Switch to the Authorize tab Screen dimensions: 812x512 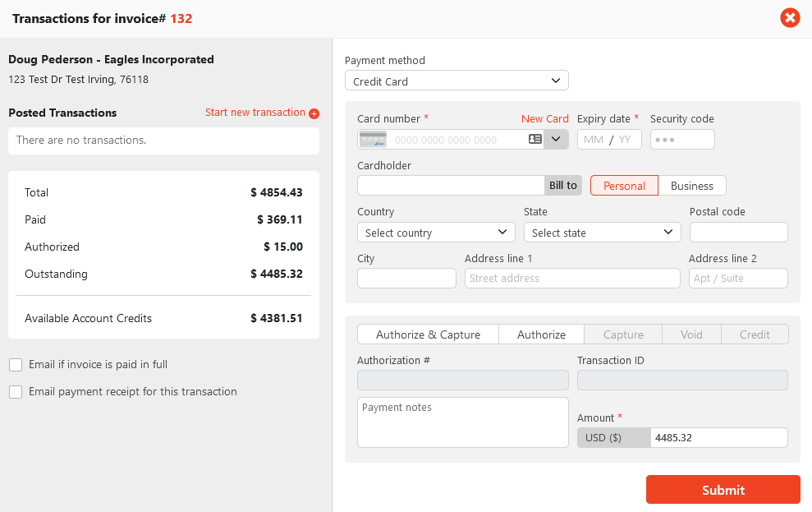tap(541, 334)
